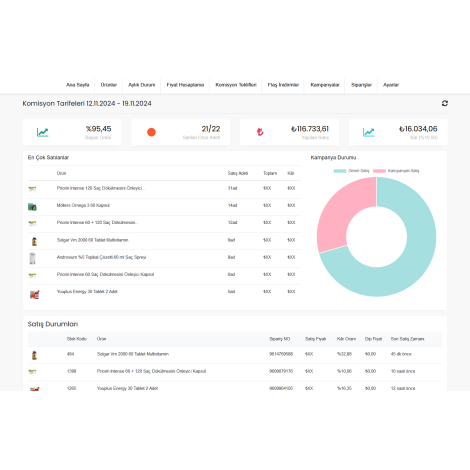Click Youplus Energy 30 Tablet name in En Çok Satılanlar
Screen dimensions: 470x470
coord(87,292)
